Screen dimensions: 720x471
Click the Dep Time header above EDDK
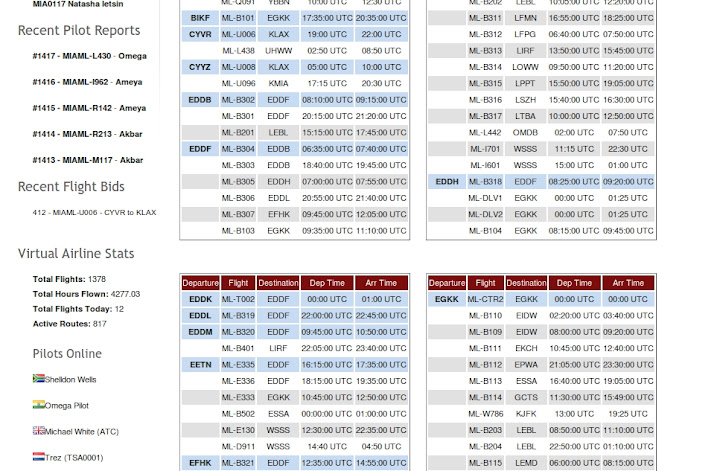click(x=326, y=283)
